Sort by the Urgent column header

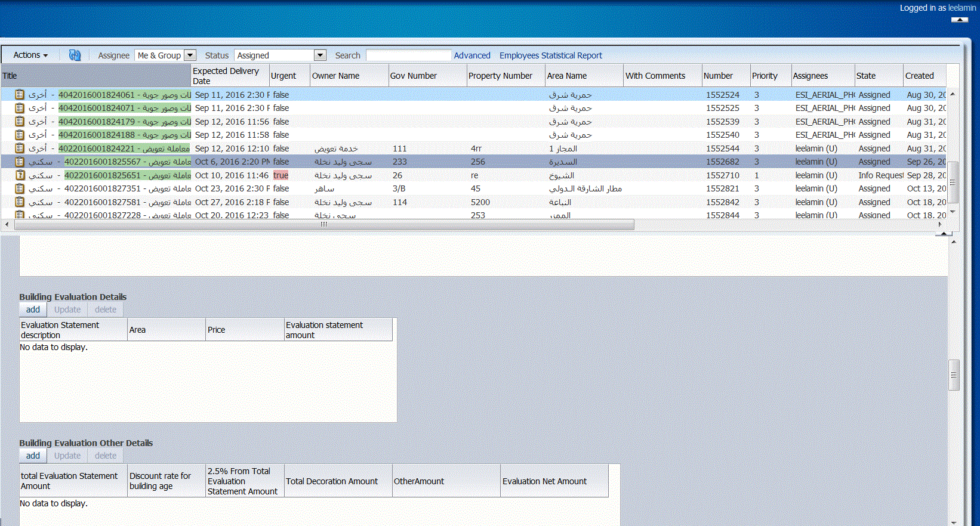289,76
